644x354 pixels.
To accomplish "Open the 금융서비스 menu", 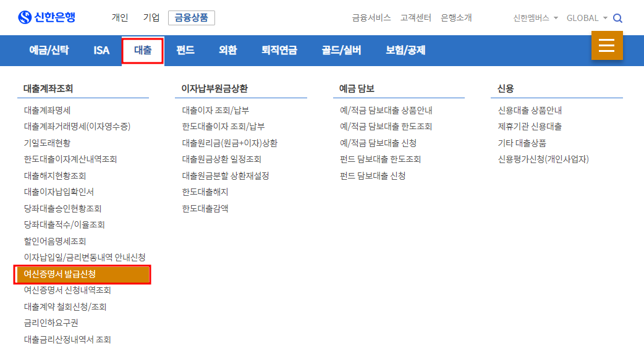I will pyautogui.click(x=371, y=18).
